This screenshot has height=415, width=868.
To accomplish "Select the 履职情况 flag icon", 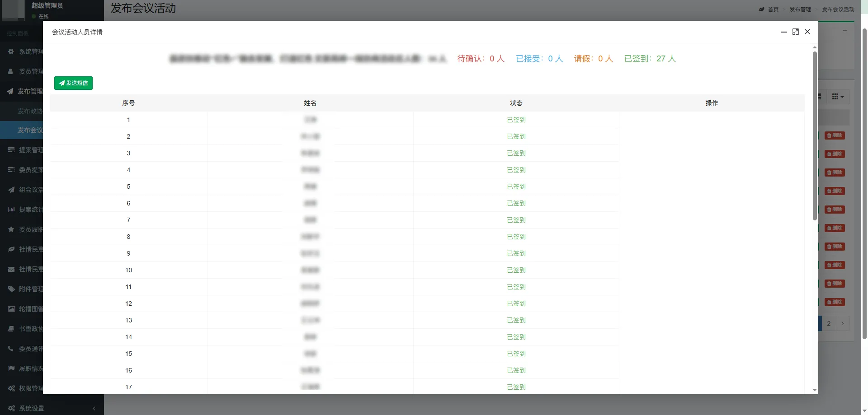I will coord(11,368).
